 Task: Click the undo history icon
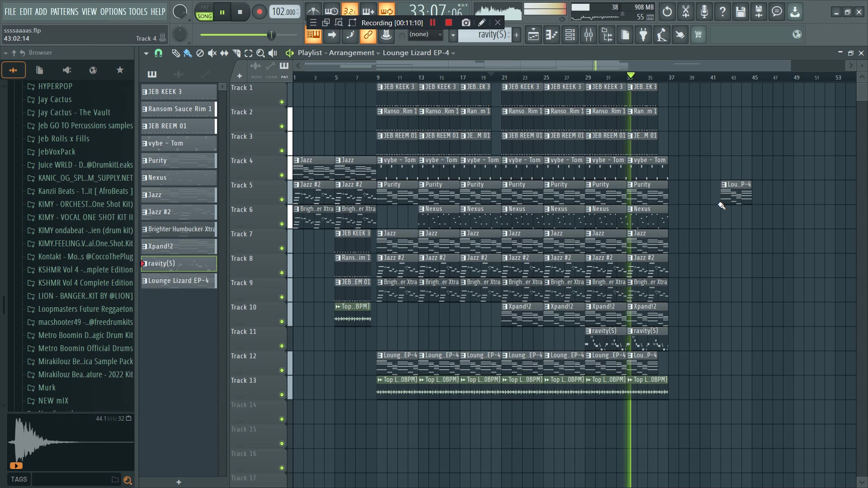pyautogui.click(x=667, y=11)
